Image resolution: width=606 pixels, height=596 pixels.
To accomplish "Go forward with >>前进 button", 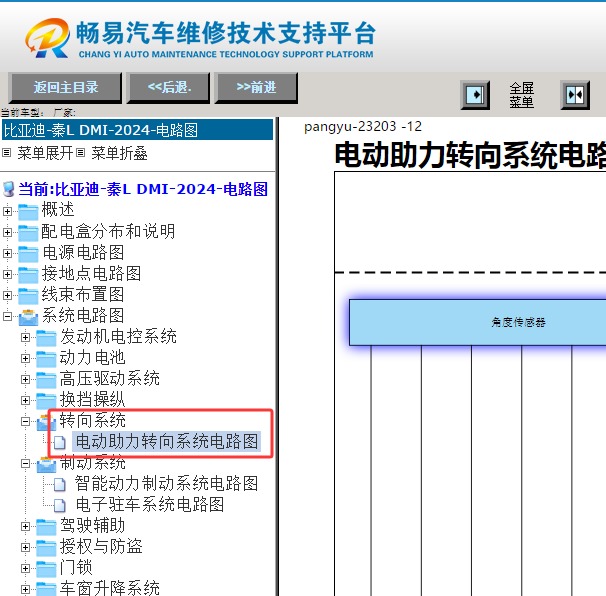I will [256, 88].
